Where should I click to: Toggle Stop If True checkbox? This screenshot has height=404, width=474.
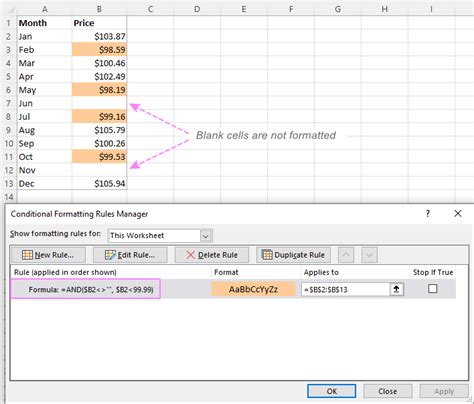(x=433, y=288)
